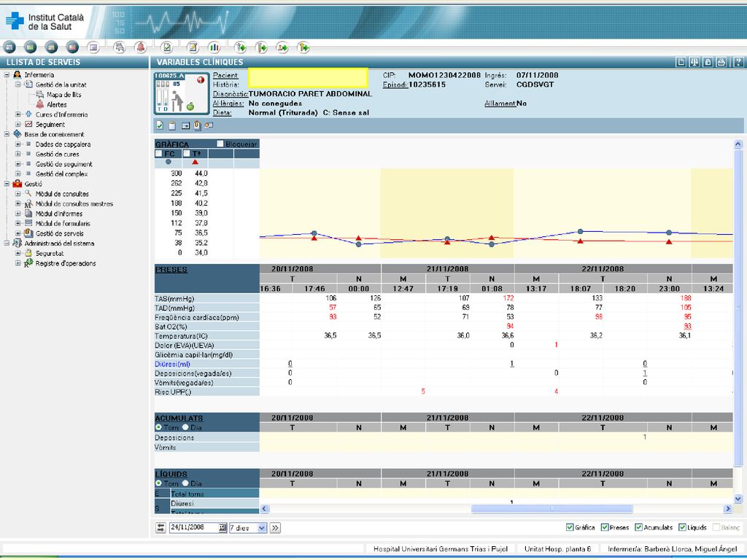Click the Institut Català de la Salut logo
The image size is (747, 560).
45,21
